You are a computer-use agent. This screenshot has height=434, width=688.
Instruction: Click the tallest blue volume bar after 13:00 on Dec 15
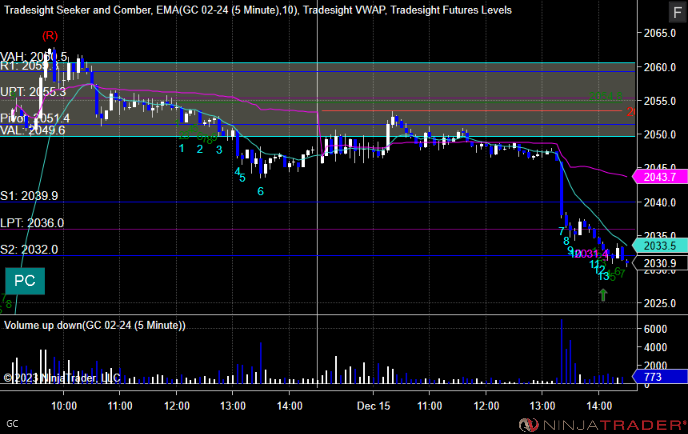(561, 352)
